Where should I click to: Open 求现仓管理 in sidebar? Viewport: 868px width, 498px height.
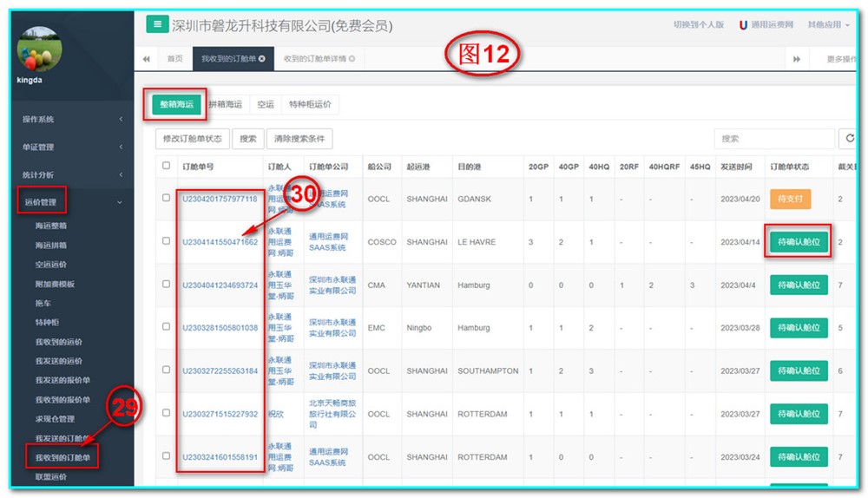click(55, 419)
